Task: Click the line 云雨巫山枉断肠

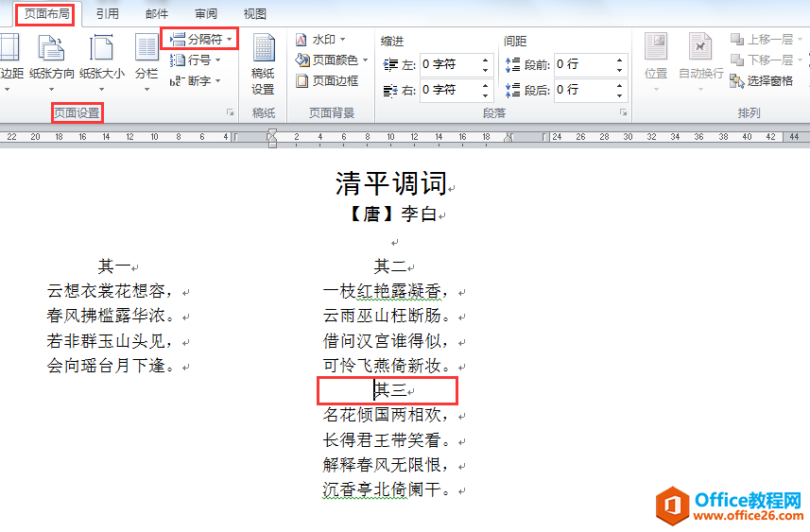Action: pyautogui.click(x=386, y=316)
